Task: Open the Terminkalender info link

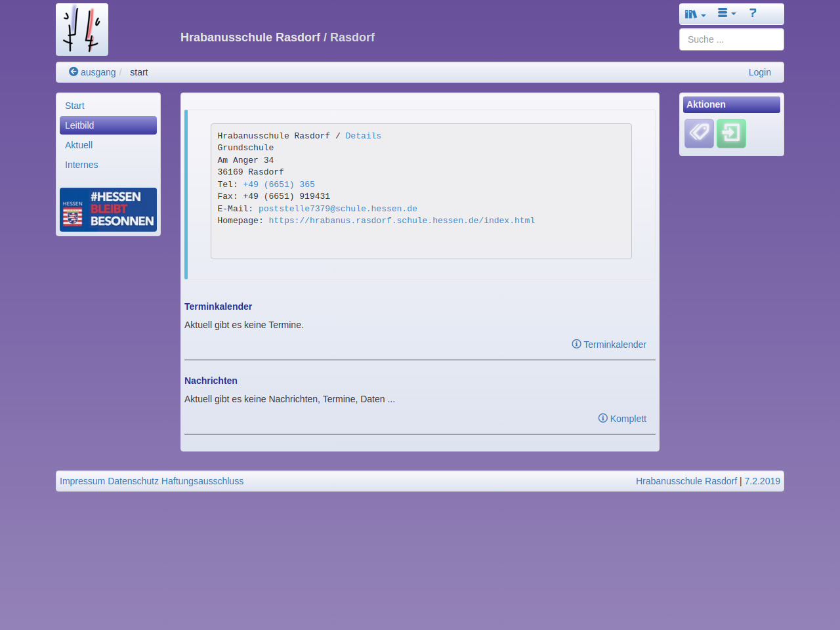Action: click(x=609, y=345)
